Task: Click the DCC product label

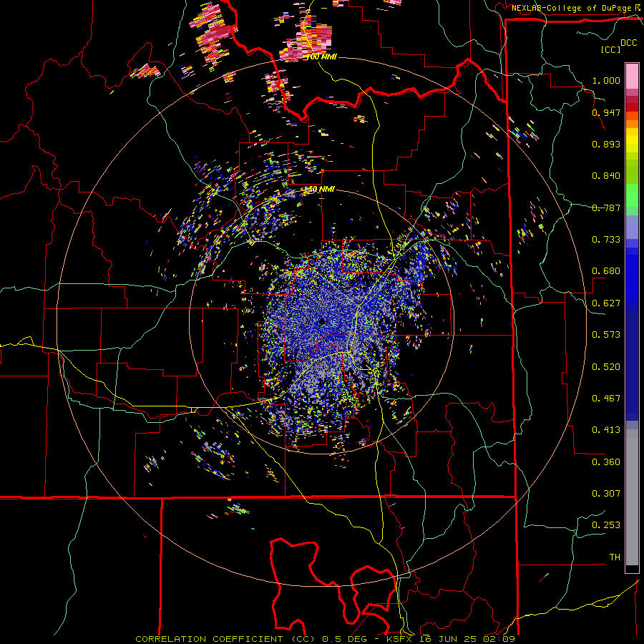Action: pyautogui.click(x=628, y=43)
